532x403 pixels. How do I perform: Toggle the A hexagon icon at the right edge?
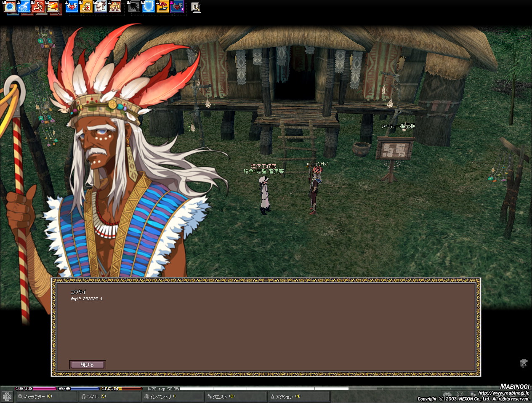(x=524, y=363)
